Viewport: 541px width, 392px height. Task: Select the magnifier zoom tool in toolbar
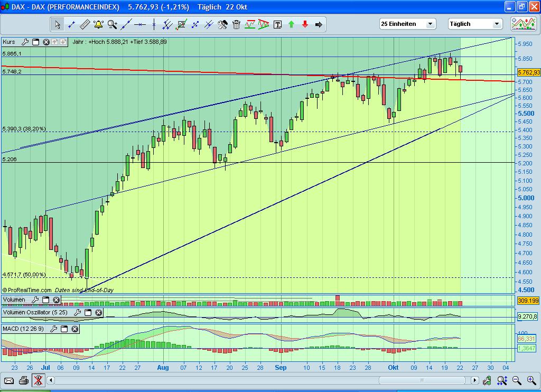[x=112, y=24]
